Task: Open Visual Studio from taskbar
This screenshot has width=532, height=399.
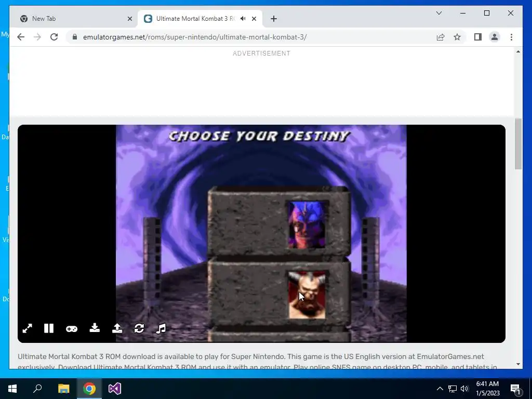Action: (x=115, y=389)
